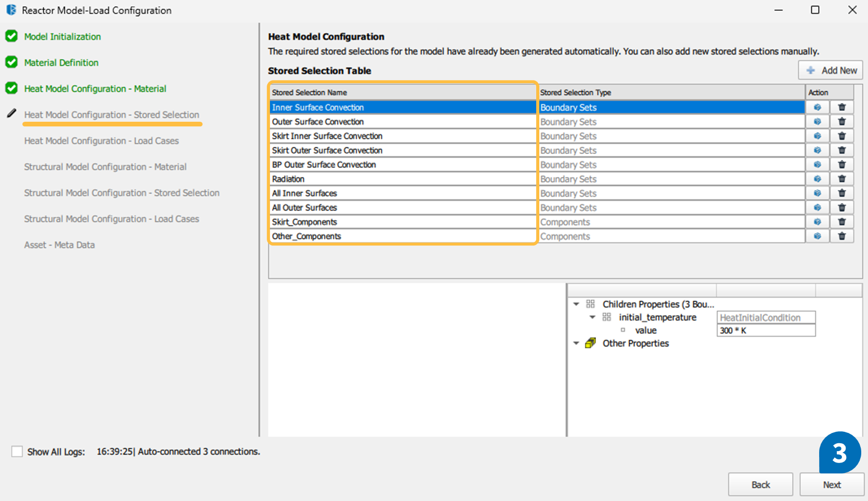Collapse the initial_temperature property node
The image size is (868, 501).
point(592,317)
